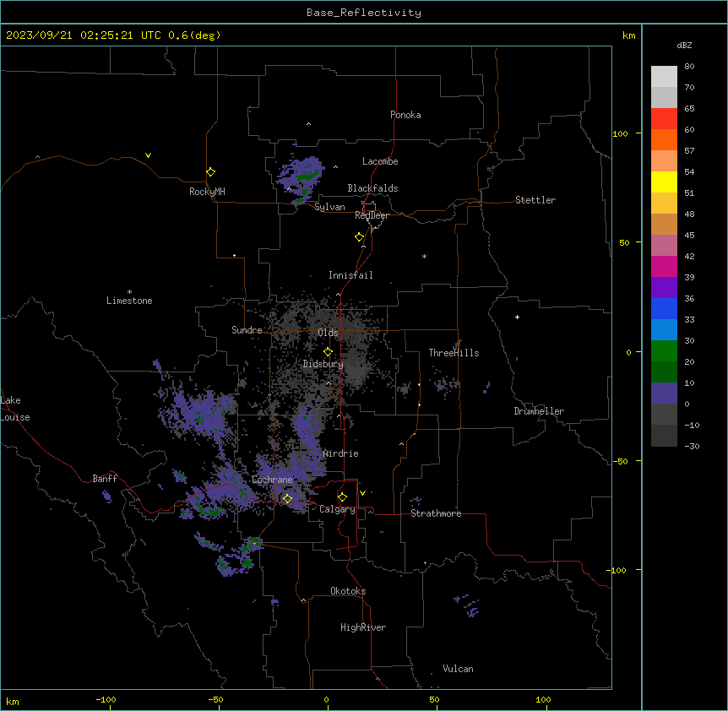
Task: Select the Okotoks label
Action: (x=348, y=591)
